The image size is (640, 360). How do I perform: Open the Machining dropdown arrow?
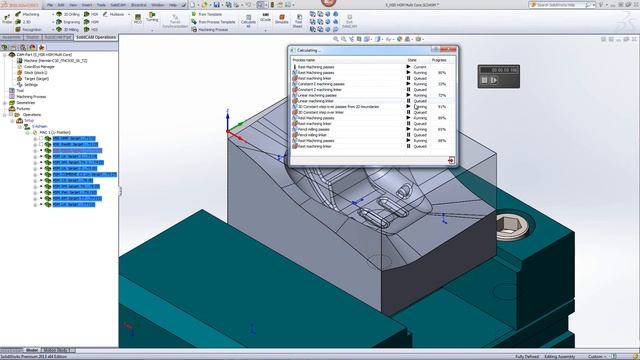(x=53, y=14)
